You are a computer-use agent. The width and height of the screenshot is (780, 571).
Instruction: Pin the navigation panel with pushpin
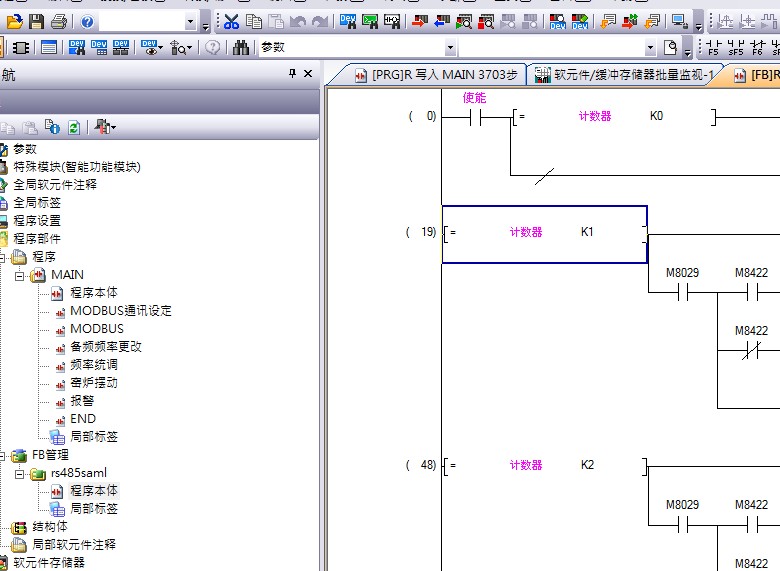coord(293,74)
